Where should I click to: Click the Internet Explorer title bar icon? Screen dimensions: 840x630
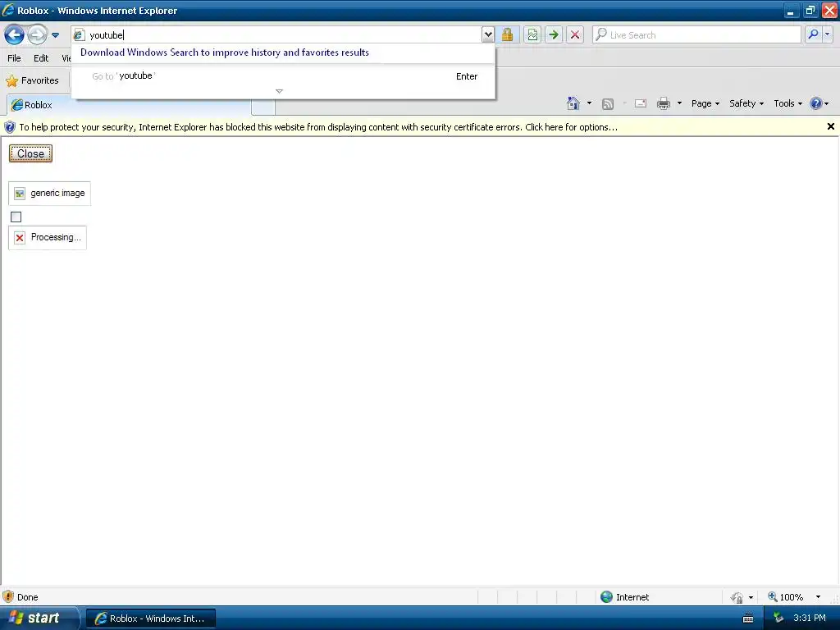click(8, 10)
